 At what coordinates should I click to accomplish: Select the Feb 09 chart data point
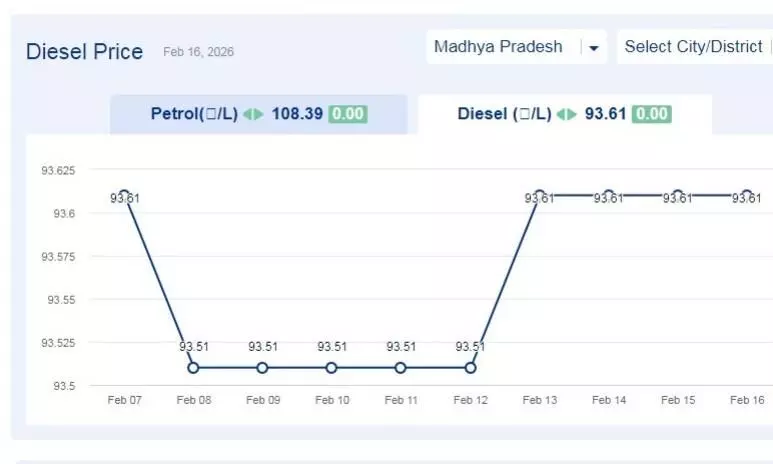(262, 368)
